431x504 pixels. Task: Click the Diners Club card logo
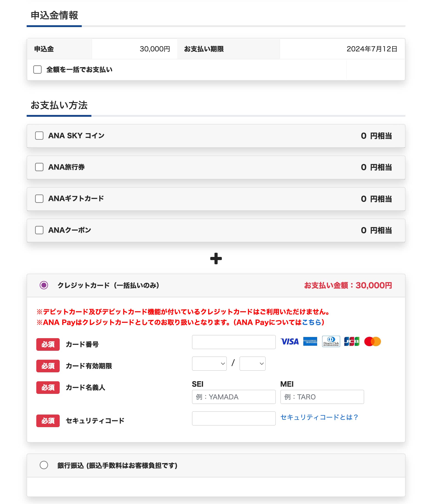[331, 342]
